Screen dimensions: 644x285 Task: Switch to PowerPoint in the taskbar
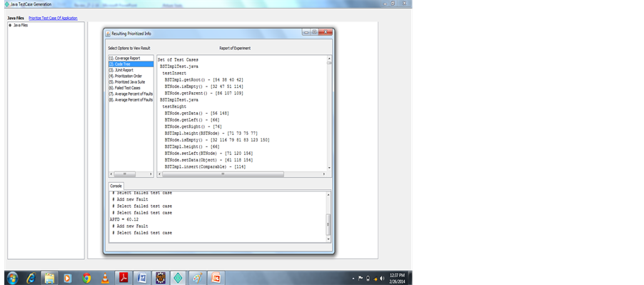(216, 278)
